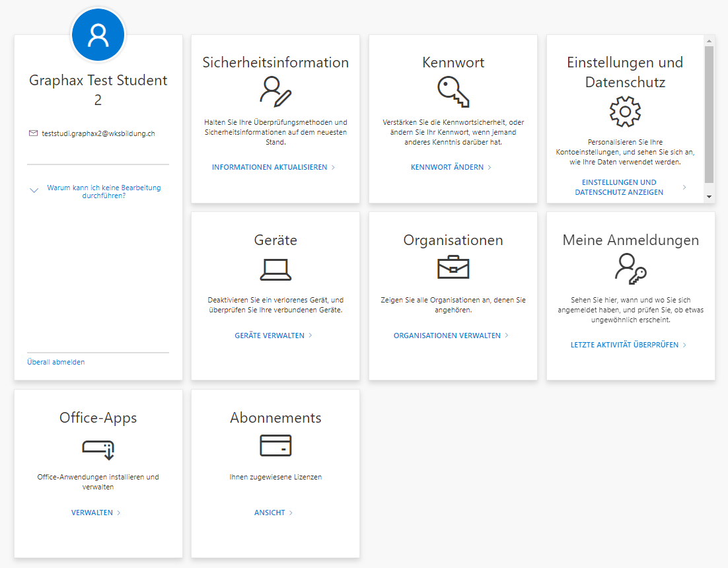Click the scrollbar down arrow in settings card
The width and height of the screenshot is (728, 568).
click(709, 197)
